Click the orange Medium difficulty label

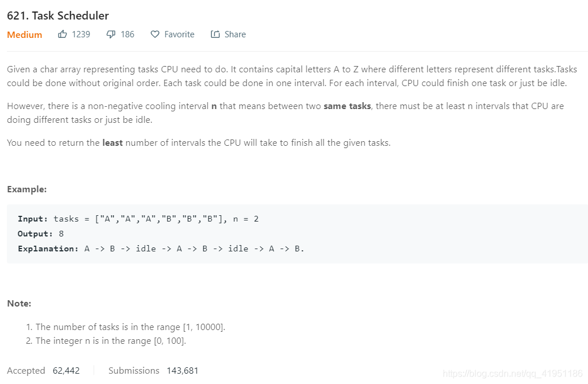click(24, 35)
